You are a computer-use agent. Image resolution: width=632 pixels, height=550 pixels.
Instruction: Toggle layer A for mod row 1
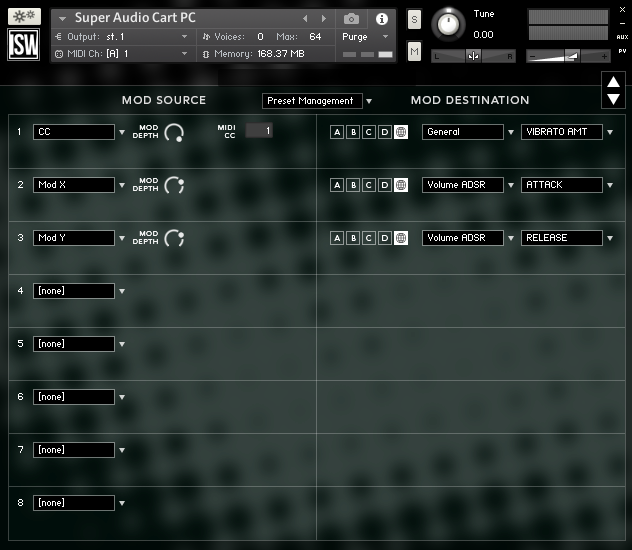click(x=337, y=132)
